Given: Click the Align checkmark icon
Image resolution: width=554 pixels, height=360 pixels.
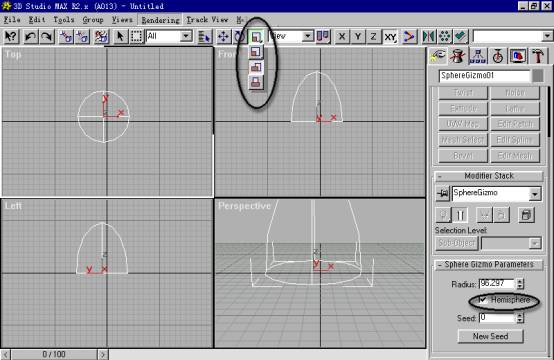Looking at the screenshot, I should pos(460,36).
